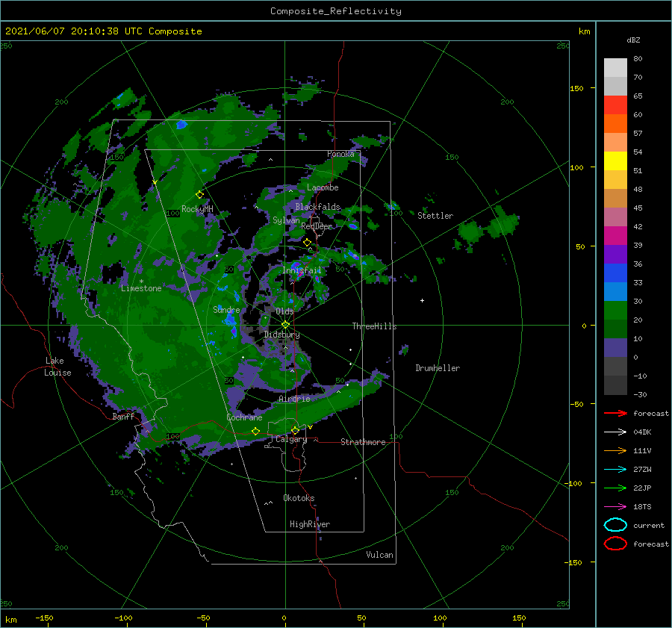Click the Stettler label
Image resolution: width=672 pixels, height=628 pixels.
(x=435, y=216)
